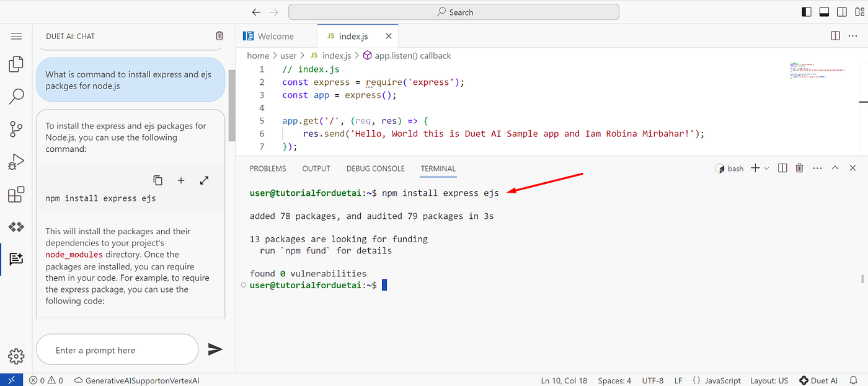Close the terminal panel
Screen dimensions: 868x386
point(853,168)
